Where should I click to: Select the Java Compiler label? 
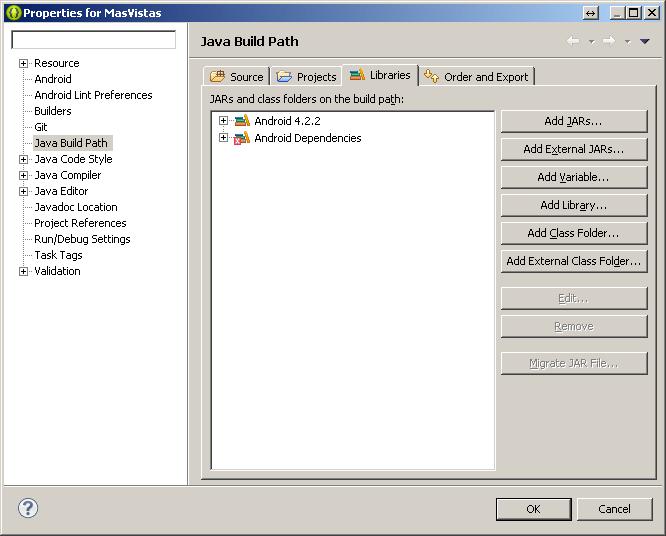click(68, 175)
